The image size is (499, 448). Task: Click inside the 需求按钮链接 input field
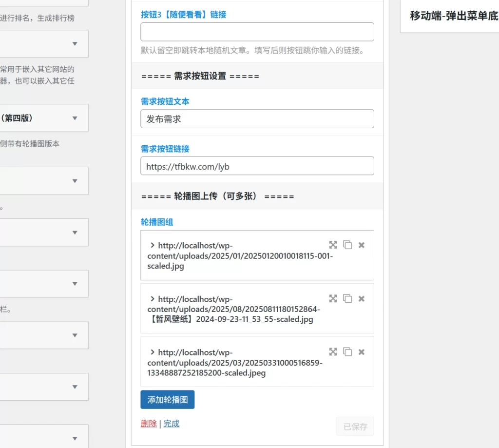point(257,166)
